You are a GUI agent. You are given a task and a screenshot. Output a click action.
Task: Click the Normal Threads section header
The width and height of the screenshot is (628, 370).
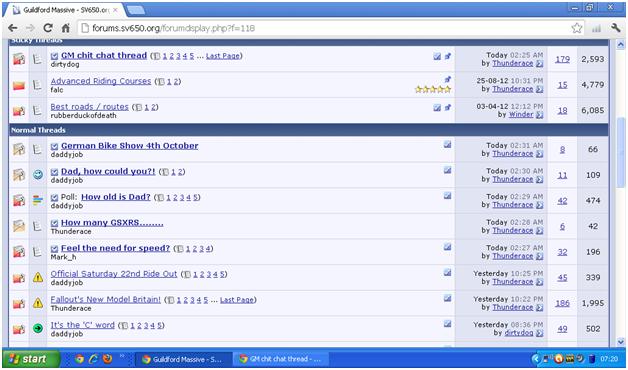click(x=308, y=130)
